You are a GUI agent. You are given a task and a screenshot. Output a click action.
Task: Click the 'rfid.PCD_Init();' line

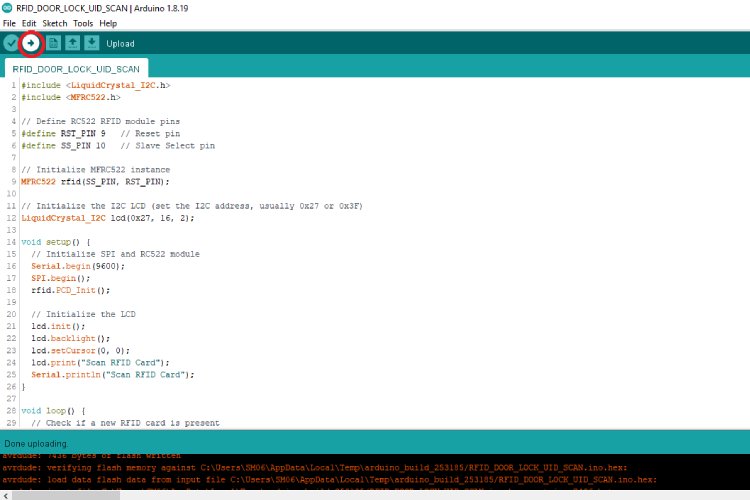[x=70, y=290]
